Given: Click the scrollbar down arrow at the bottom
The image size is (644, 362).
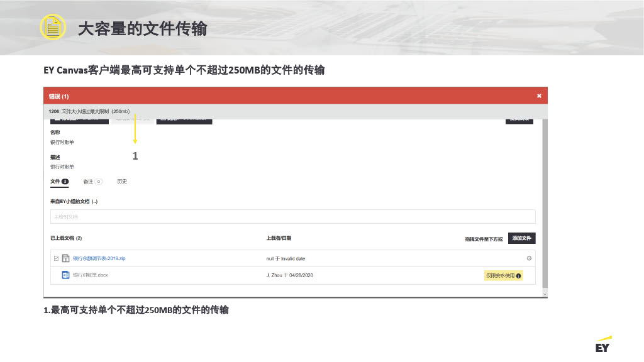Looking at the screenshot, I should (545, 294).
